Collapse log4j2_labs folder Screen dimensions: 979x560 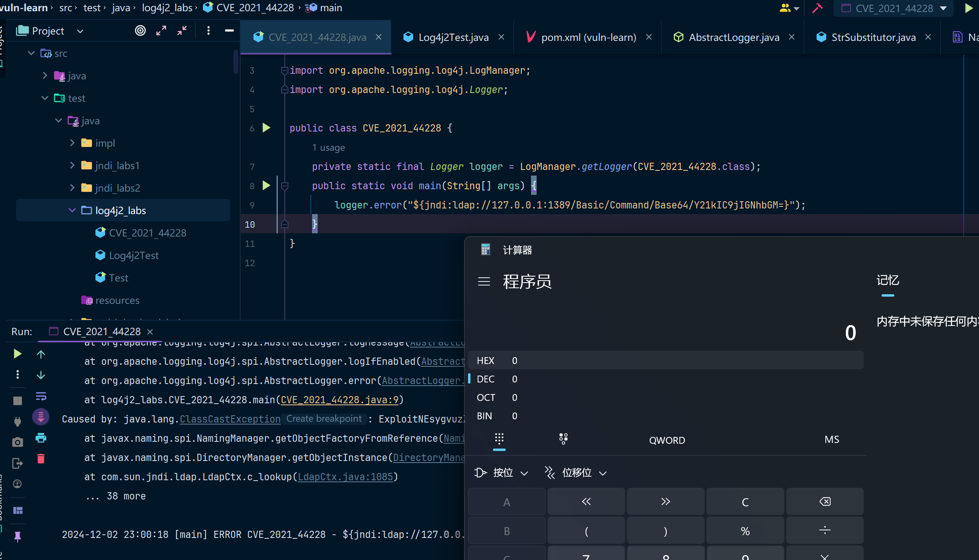point(72,210)
